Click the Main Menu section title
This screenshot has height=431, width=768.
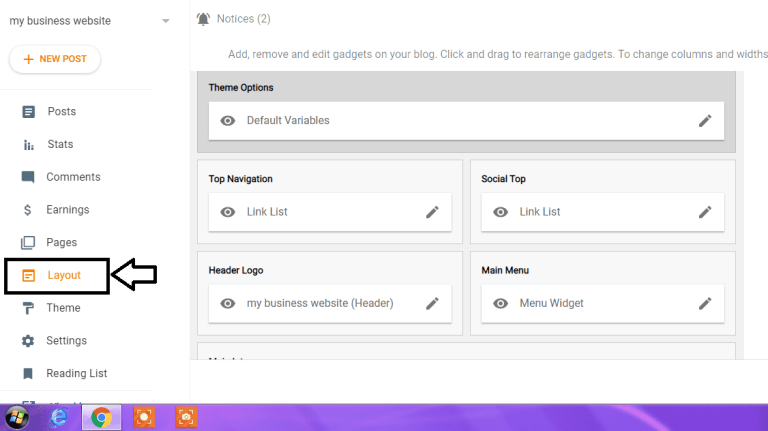click(x=505, y=270)
